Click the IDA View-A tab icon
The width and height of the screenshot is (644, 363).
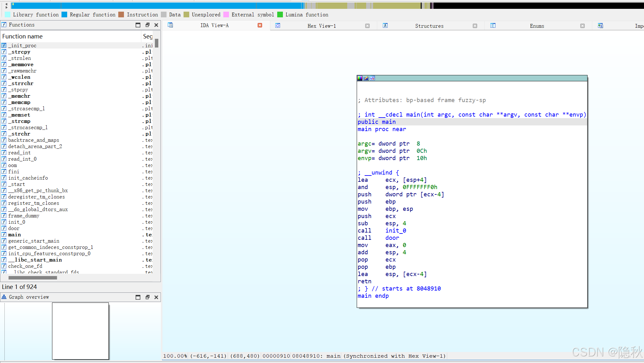point(170,25)
